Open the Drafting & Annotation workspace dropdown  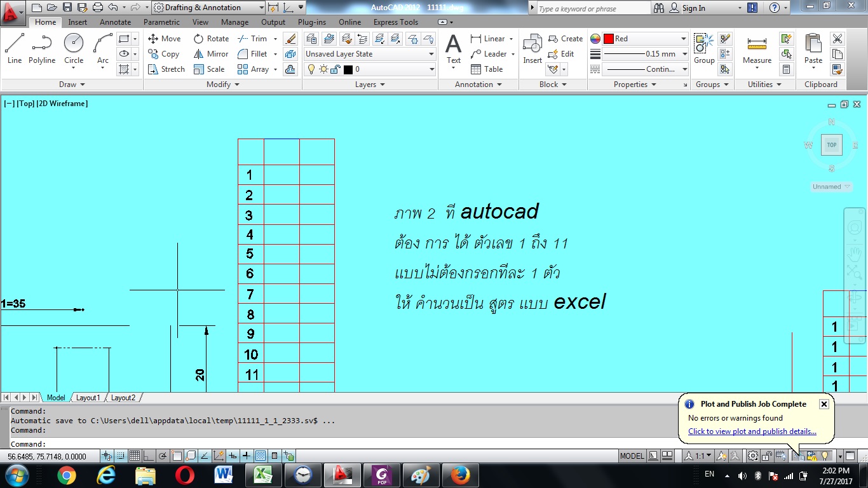click(209, 8)
